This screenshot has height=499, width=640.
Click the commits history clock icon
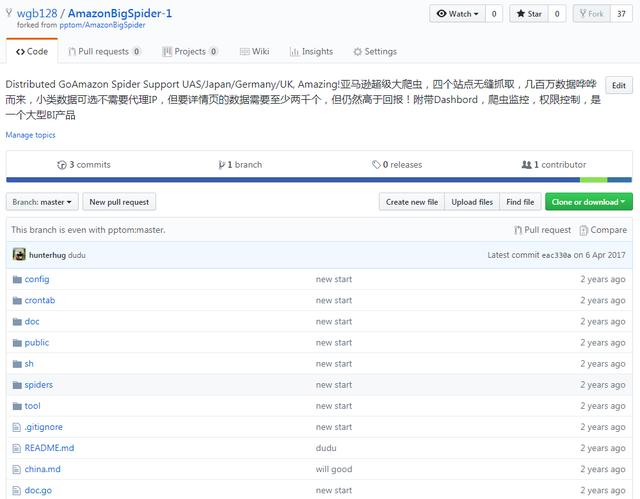point(62,165)
